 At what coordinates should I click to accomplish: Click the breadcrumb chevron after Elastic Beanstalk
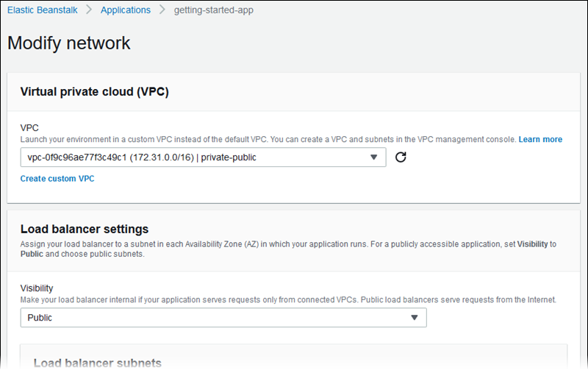coord(89,10)
